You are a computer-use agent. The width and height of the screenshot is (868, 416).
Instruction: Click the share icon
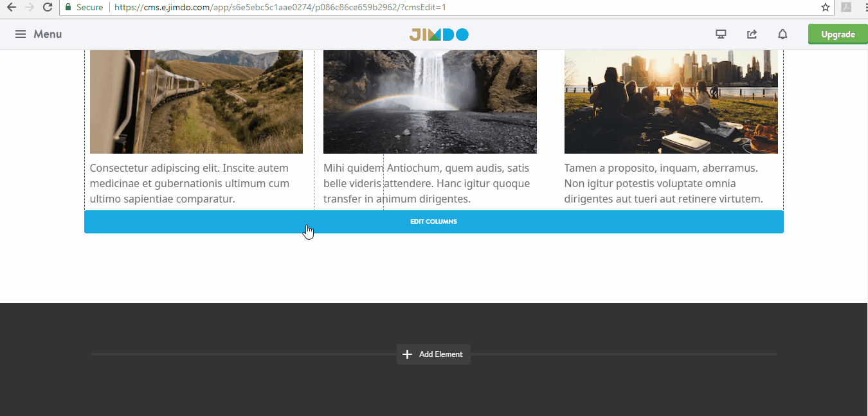point(752,34)
